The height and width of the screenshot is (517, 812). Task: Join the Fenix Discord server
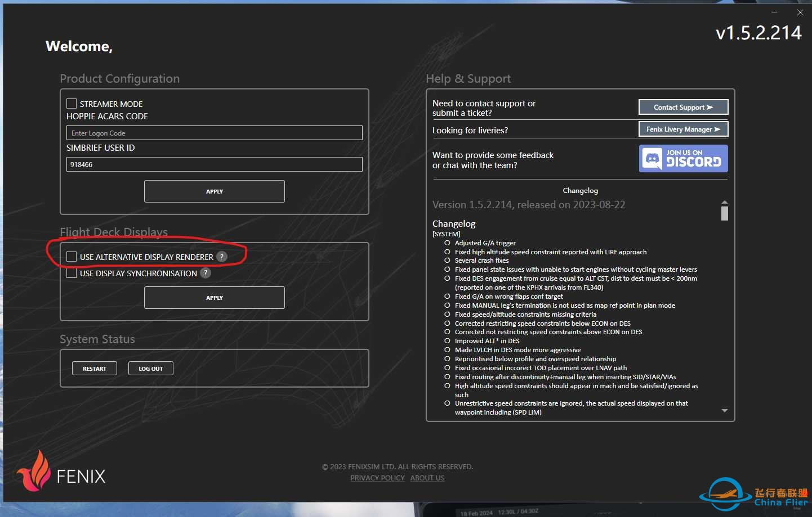683,158
